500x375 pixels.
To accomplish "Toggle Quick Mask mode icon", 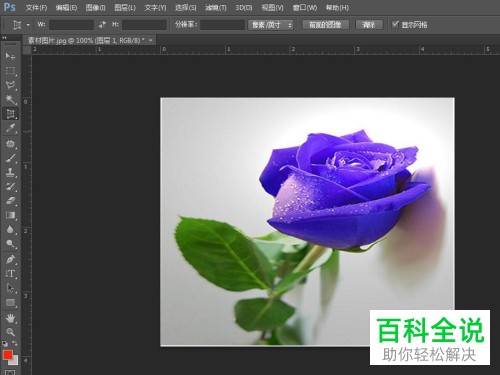I will tap(10, 372).
